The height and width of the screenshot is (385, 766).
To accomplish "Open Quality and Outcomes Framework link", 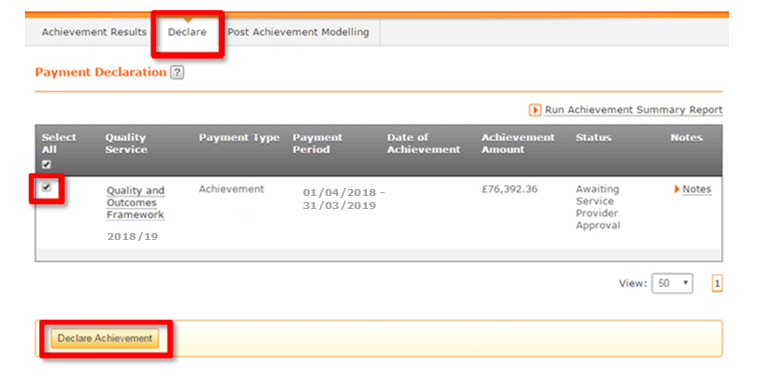I will click(135, 203).
